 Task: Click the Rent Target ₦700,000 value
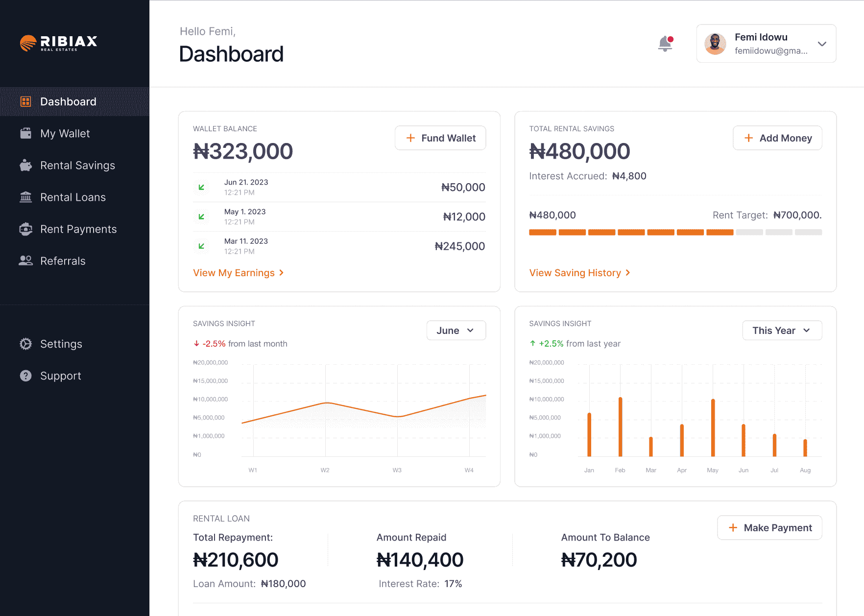(797, 215)
